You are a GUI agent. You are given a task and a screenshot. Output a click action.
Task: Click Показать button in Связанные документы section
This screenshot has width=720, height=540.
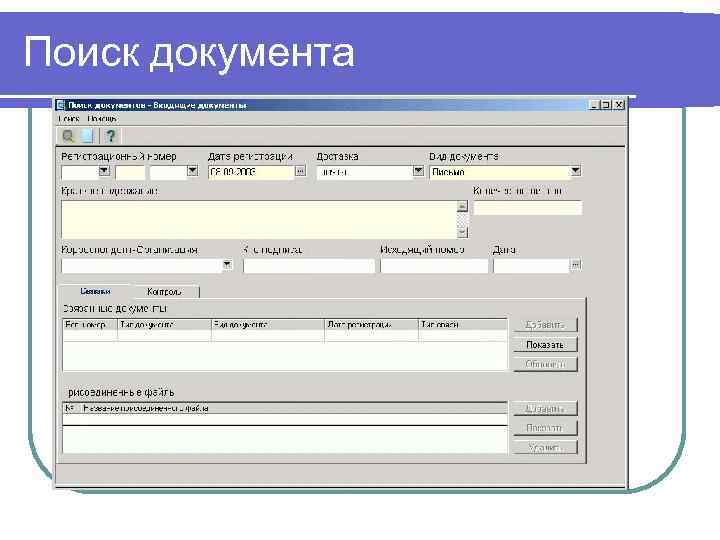[x=545, y=345]
